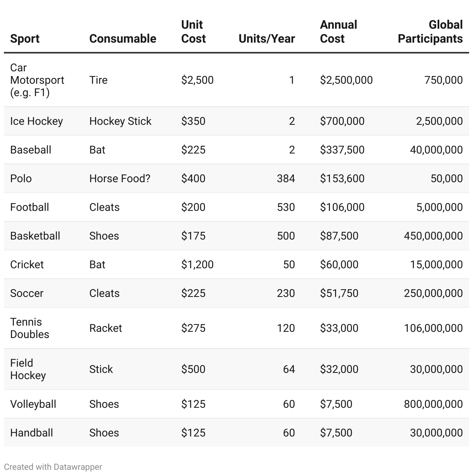Open the Created with Datawrapper link
This screenshot has width=473, height=476.
coord(53,467)
